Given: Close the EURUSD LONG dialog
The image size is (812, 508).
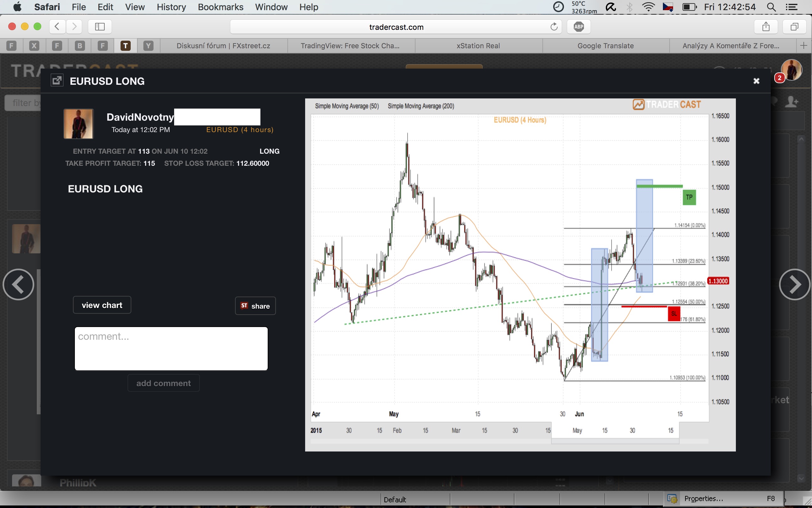Looking at the screenshot, I should [x=756, y=81].
